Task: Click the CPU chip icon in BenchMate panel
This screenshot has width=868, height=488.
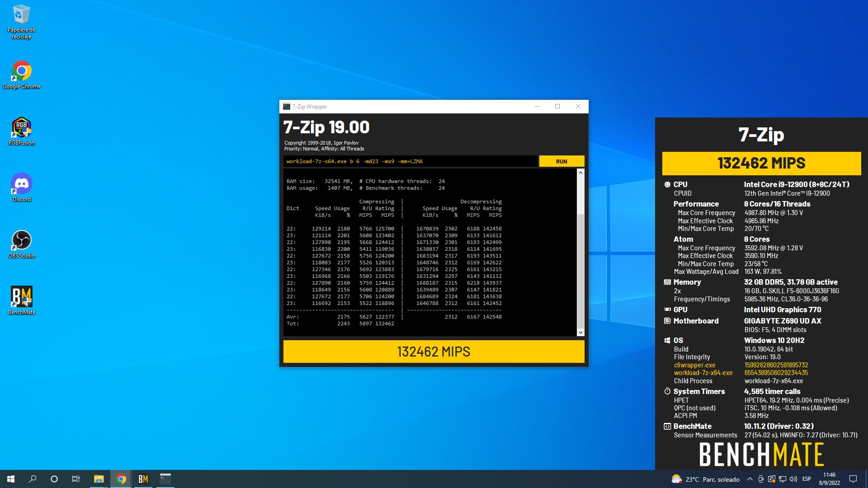Action: (667, 184)
